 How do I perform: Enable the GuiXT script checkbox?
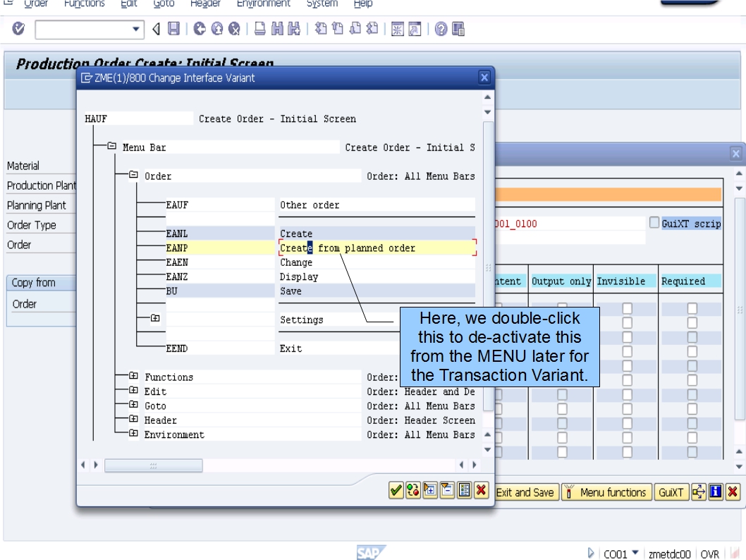(654, 223)
